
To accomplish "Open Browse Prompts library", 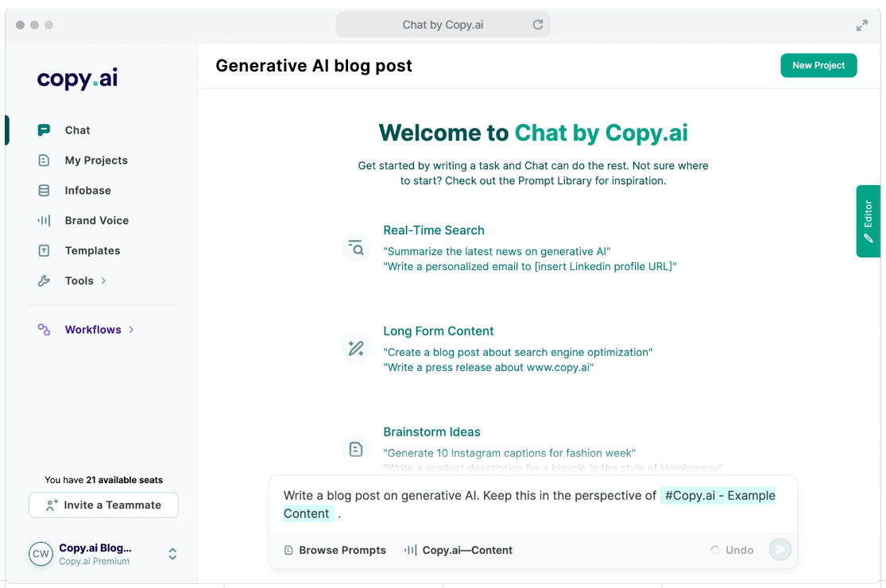I will pos(335,550).
